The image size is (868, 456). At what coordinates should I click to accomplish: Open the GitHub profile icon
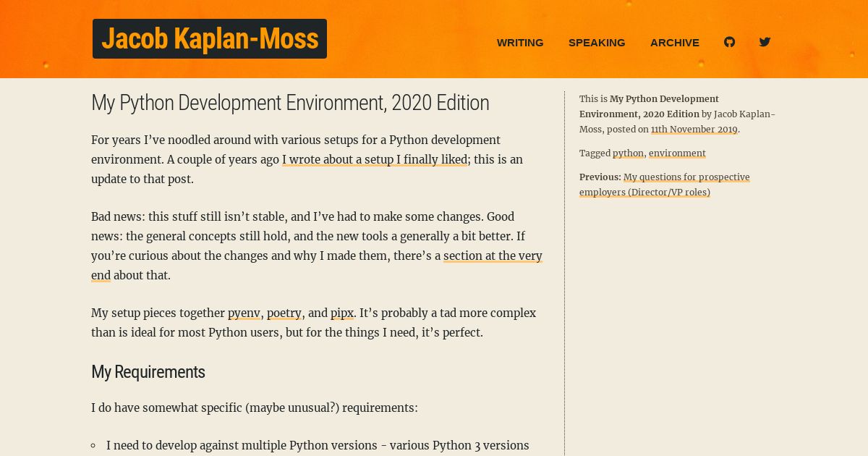(x=729, y=42)
